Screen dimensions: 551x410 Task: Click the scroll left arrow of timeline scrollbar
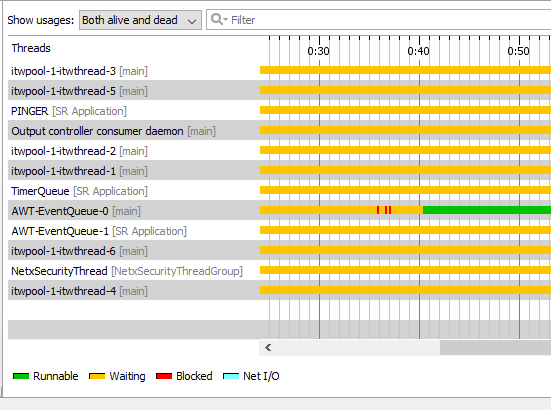click(268, 347)
